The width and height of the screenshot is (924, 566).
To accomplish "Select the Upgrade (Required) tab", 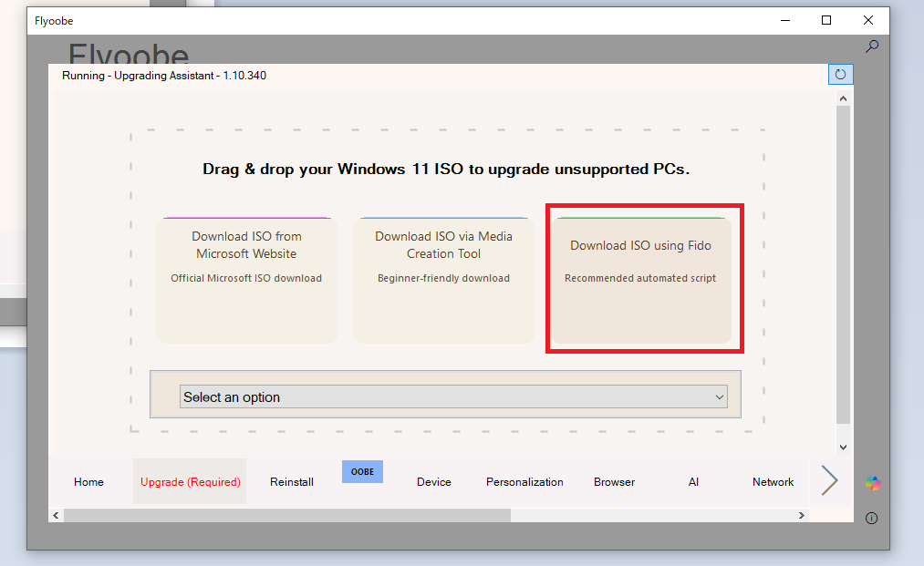I will click(190, 481).
